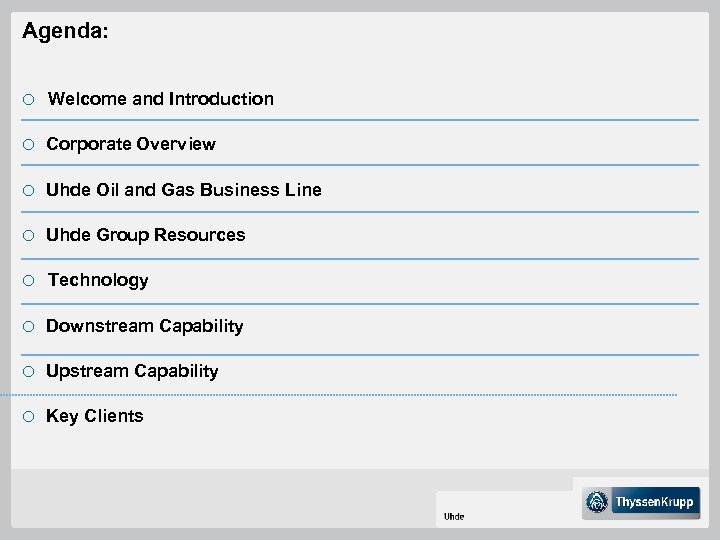Open Uhde Oil and Gas Business Line

tap(184, 189)
